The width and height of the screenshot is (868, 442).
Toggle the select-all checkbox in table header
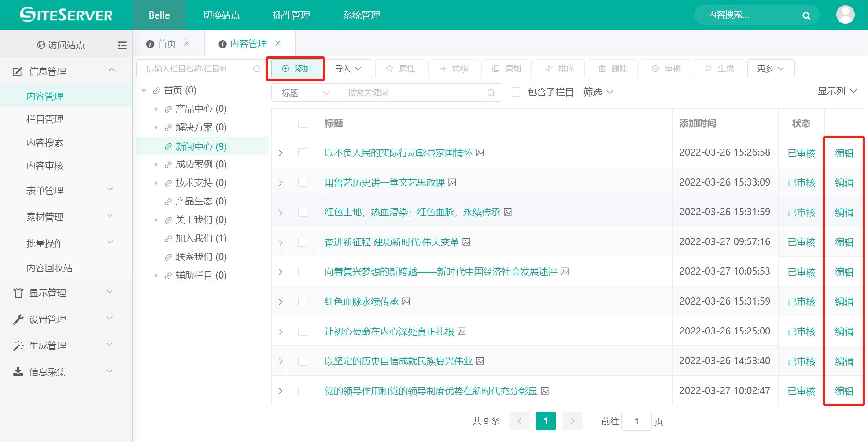coord(303,123)
